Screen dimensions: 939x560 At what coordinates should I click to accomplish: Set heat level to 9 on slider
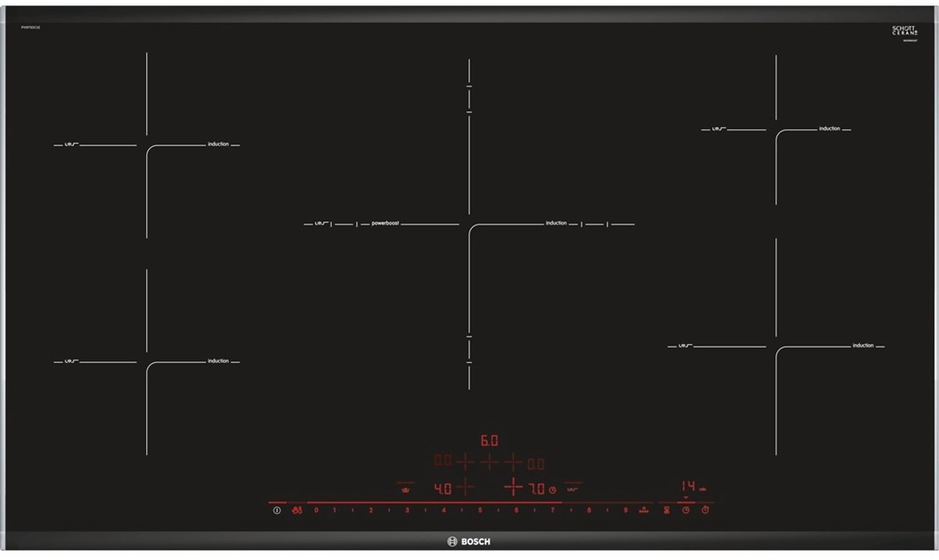click(x=625, y=511)
